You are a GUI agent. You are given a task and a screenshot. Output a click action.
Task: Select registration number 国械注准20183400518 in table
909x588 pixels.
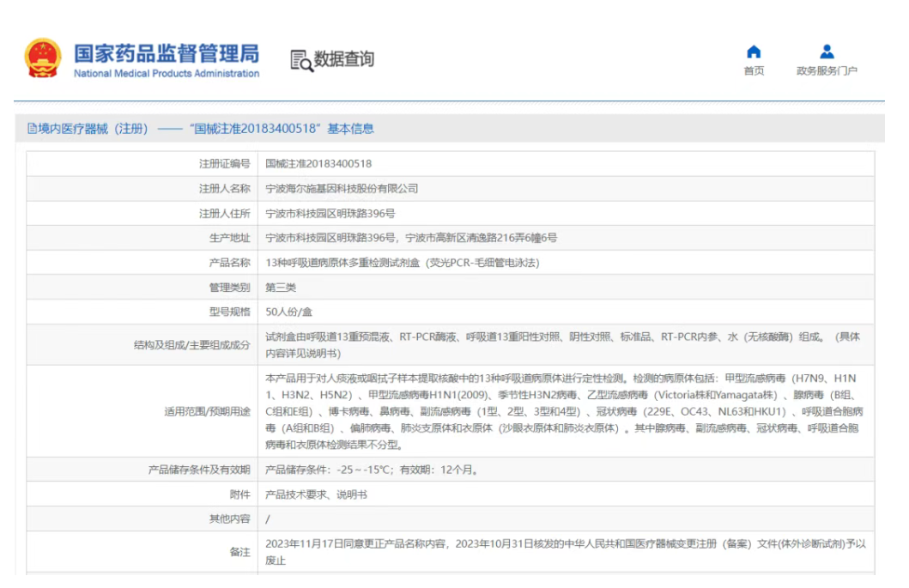pyautogui.click(x=318, y=163)
